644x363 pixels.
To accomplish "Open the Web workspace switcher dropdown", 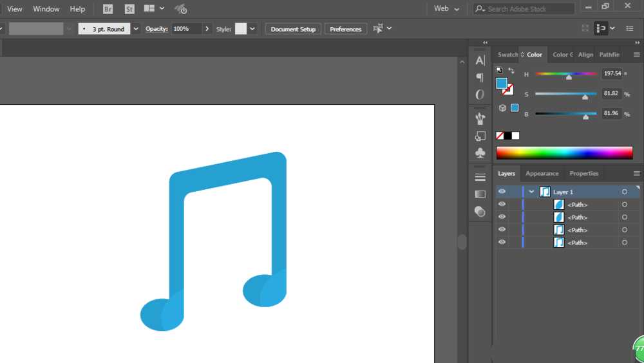I will (x=447, y=9).
